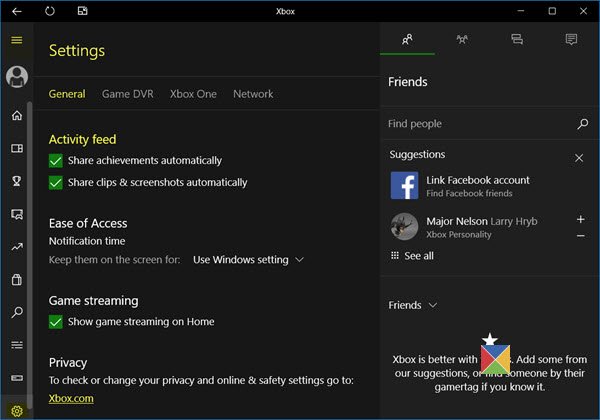Click the Search magnifier in sidebar
Image resolution: width=600 pixels, height=420 pixels.
point(16,312)
